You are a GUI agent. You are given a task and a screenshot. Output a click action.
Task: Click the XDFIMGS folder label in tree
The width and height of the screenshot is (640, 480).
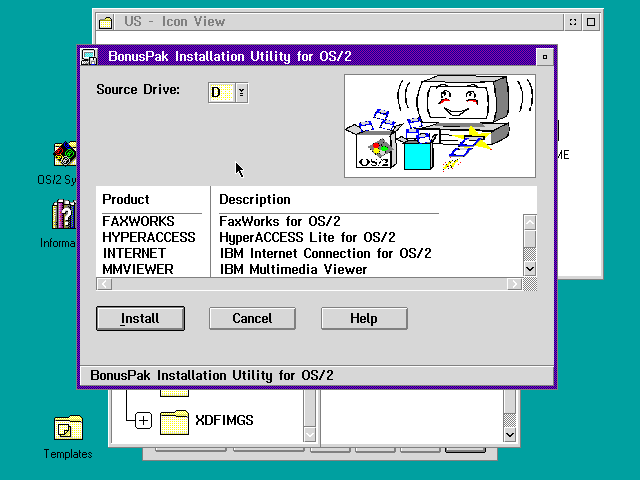point(224,420)
